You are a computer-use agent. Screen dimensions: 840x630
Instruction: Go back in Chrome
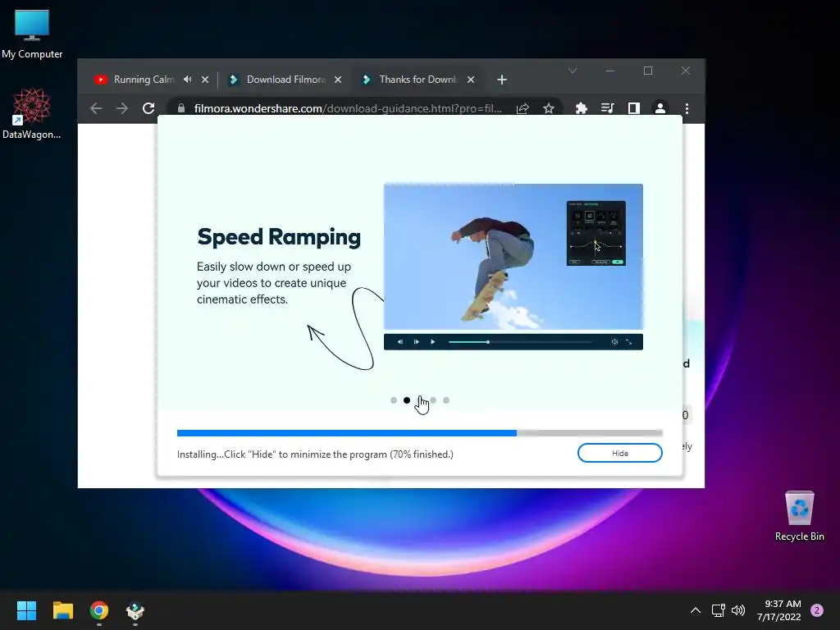(x=96, y=109)
